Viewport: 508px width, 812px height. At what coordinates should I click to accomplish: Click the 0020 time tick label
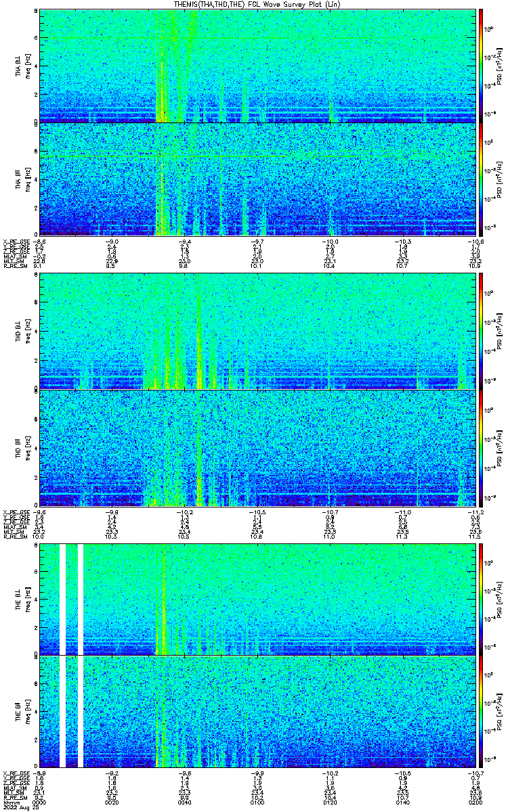click(x=112, y=803)
